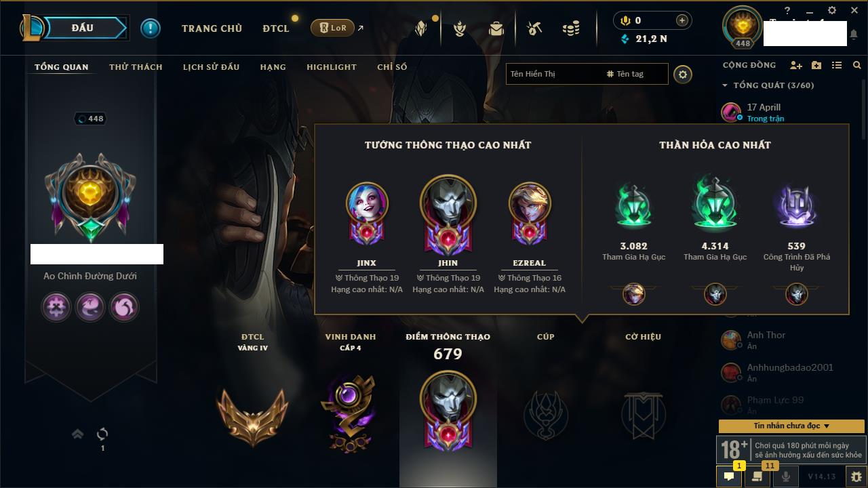
Task: Click the friends list scrollbar
Action: 863,108
